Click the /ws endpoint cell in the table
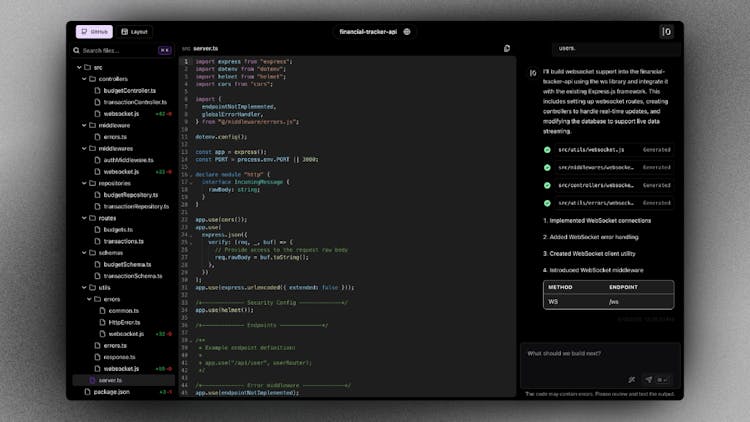The width and height of the screenshot is (750, 422). [x=614, y=302]
